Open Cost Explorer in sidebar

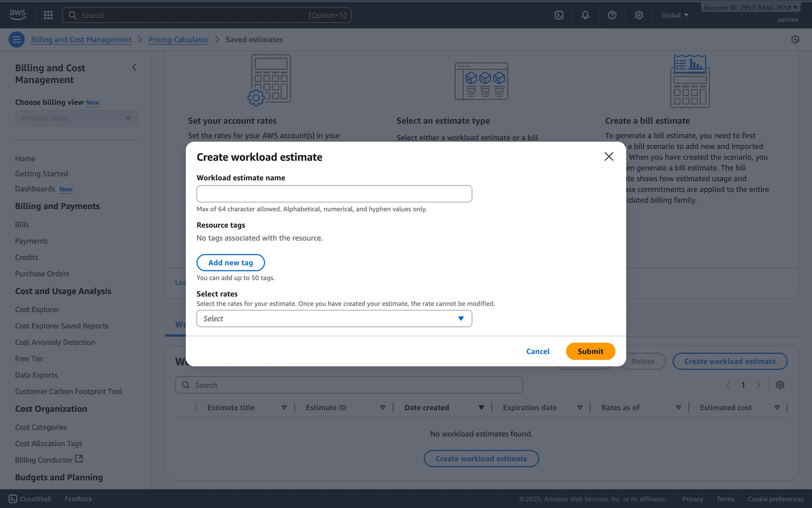pos(37,309)
